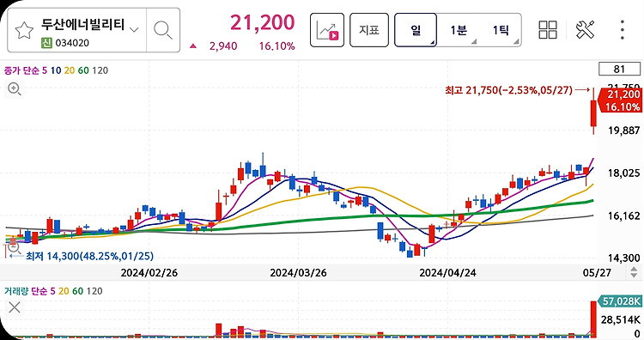Adjust the chart panel height stepper arrows
The width and height of the screenshot is (644, 340).
click(634, 272)
